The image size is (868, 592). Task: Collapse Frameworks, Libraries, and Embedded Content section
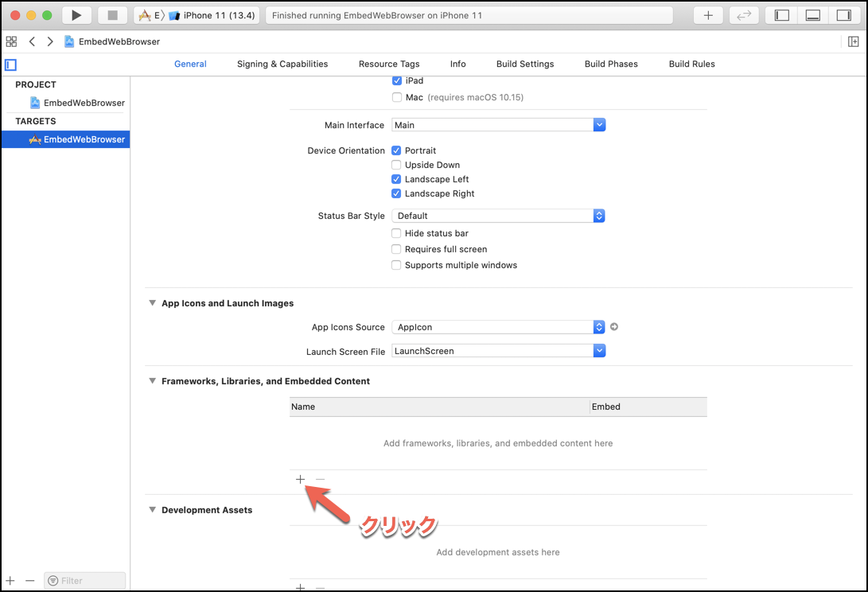(152, 381)
